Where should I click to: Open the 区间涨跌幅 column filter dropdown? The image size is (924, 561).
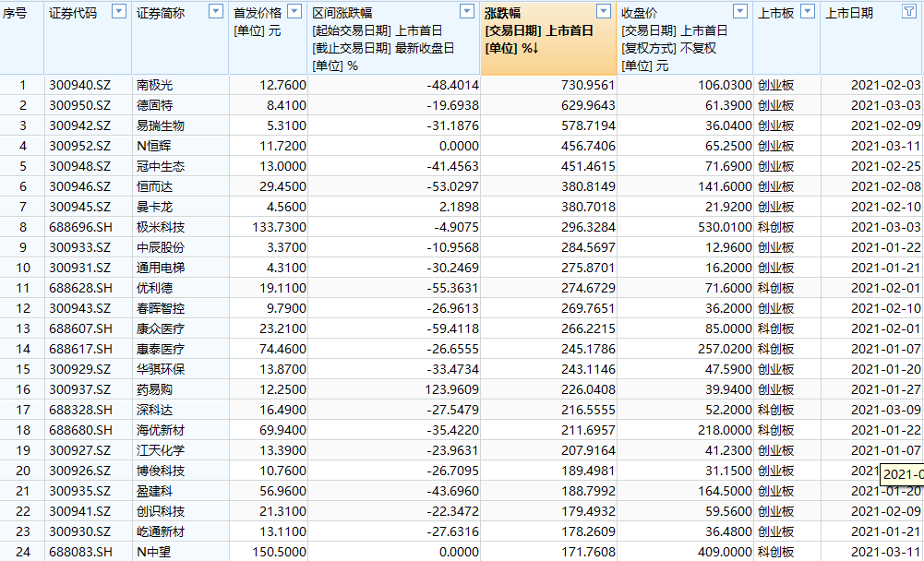point(467,11)
